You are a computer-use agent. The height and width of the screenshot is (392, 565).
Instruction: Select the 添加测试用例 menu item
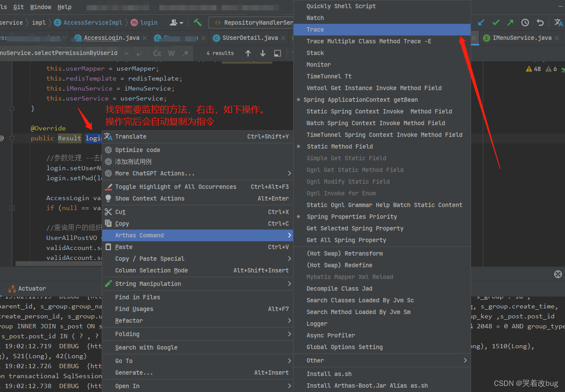[197, 162]
